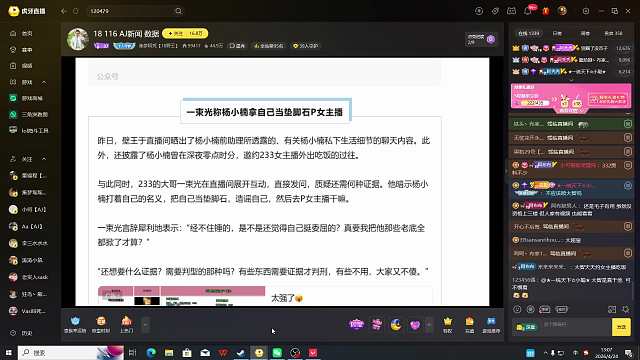Open the download icon in top bar
The width and height of the screenshot is (640, 360).
pyautogui.click(x=479, y=11)
